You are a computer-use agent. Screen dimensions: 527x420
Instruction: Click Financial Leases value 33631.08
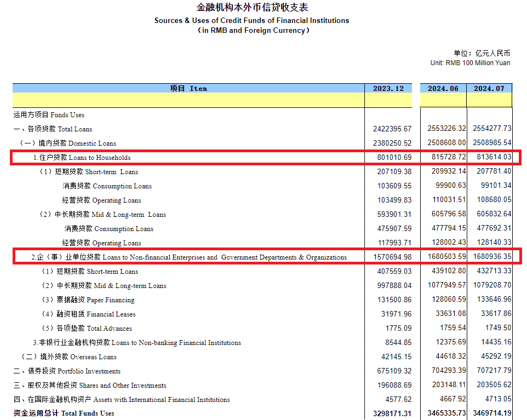[x=451, y=313]
